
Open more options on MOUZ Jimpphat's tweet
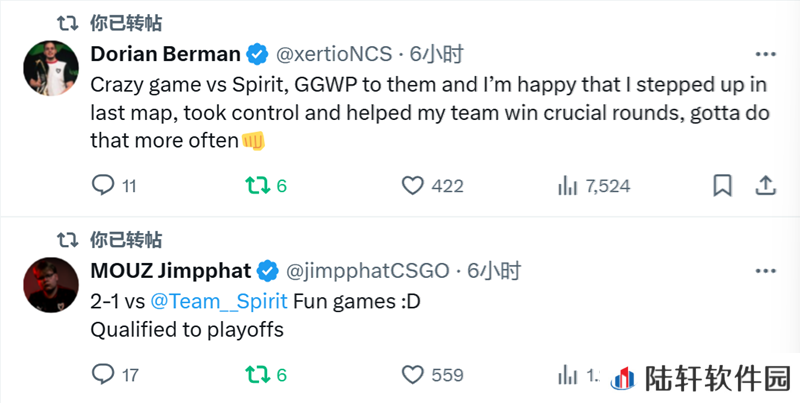[x=765, y=270]
